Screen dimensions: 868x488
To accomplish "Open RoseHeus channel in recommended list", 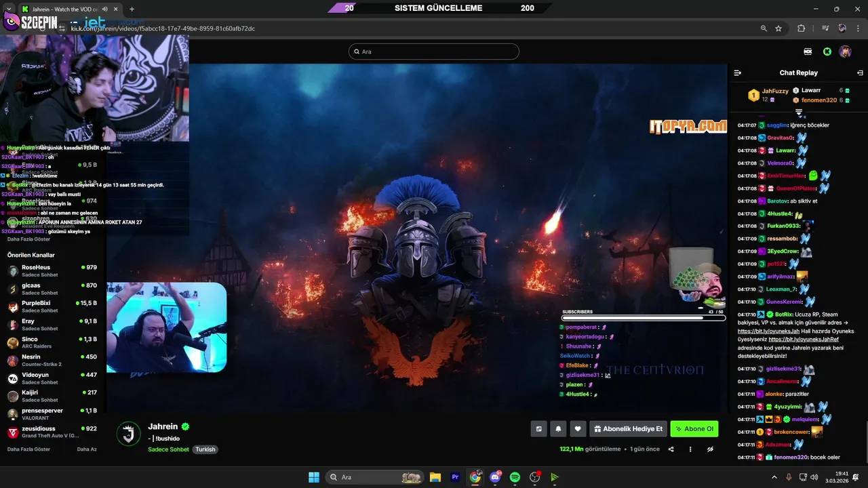I will click(53, 270).
